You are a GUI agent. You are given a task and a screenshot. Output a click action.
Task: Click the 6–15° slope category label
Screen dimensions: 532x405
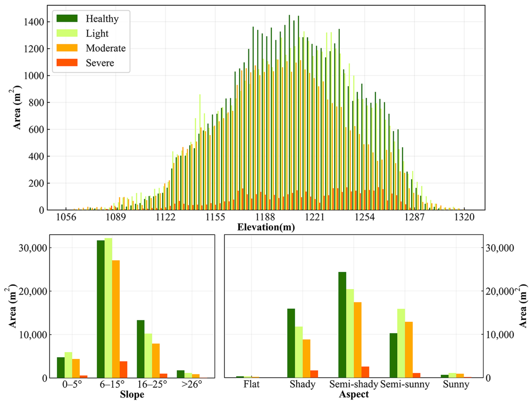[x=112, y=385]
